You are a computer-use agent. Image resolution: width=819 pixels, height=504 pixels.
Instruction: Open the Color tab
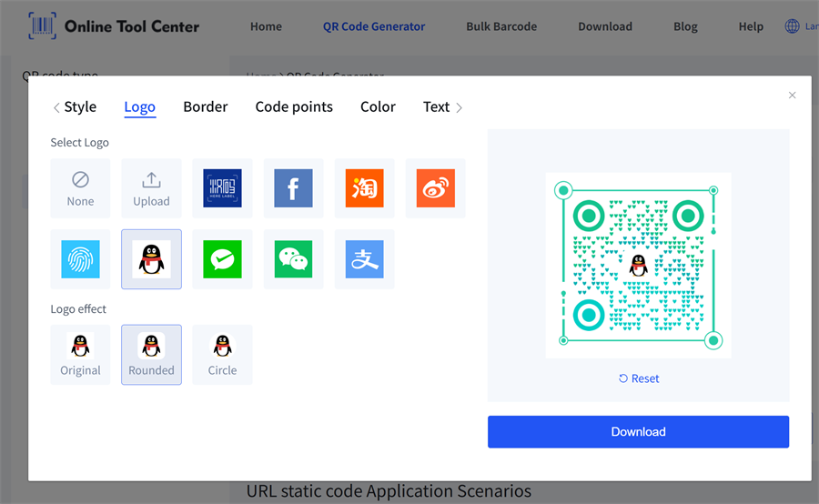(378, 106)
